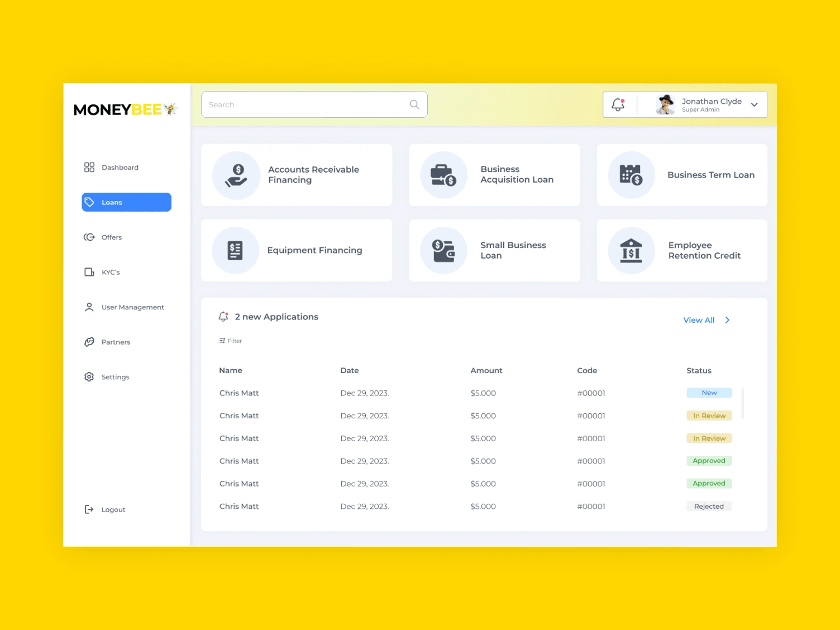This screenshot has height=630, width=840.
Task: Click the Rejected status badge
Action: pyautogui.click(x=709, y=507)
